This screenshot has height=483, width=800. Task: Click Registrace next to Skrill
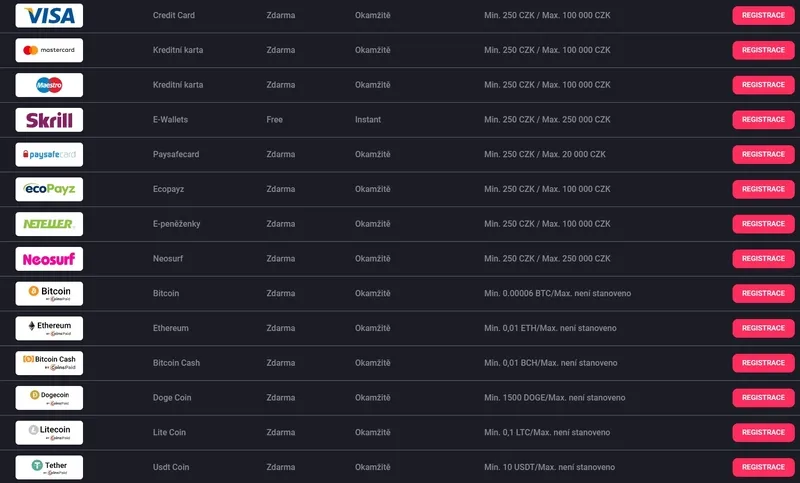pyautogui.click(x=763, y=120)
